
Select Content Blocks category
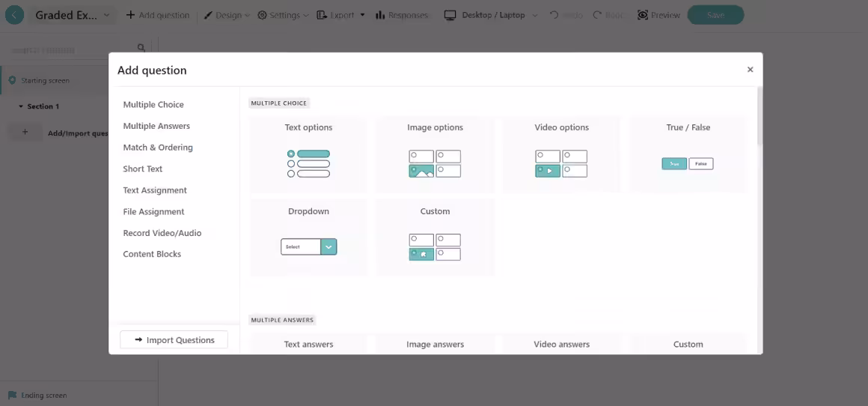tap(152, 254)
